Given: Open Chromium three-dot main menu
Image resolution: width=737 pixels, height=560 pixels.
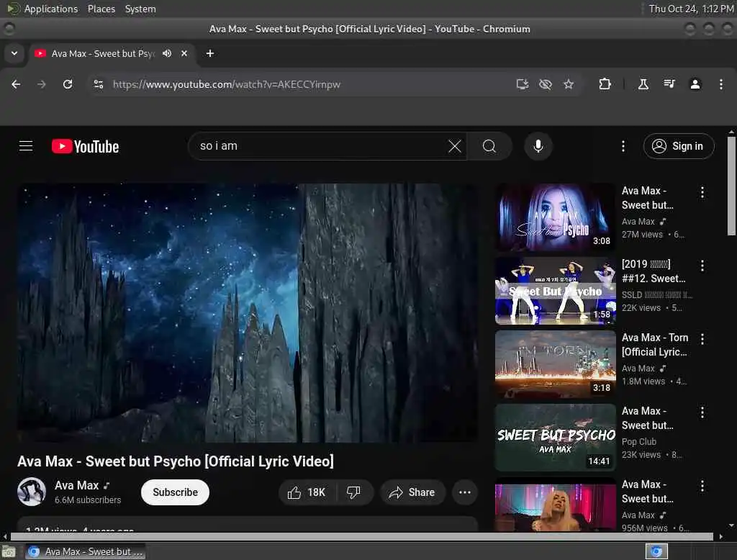Looking at the screenshot, I should (x=721, y=84).
